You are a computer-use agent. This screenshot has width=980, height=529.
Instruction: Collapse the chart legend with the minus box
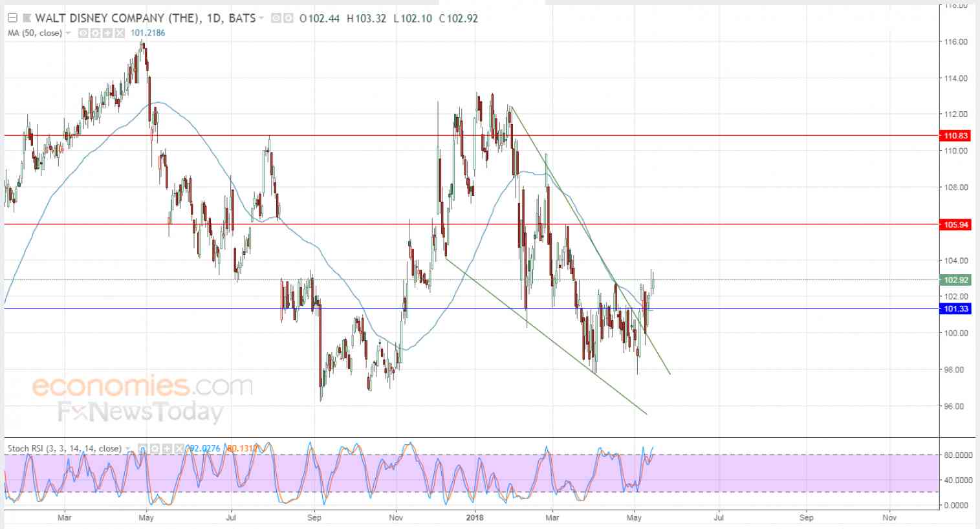(x=12, y=18)
